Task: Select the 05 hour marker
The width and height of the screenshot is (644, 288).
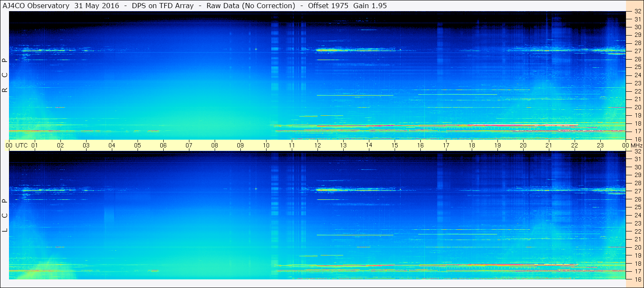Action: click(x=138, y=145)
